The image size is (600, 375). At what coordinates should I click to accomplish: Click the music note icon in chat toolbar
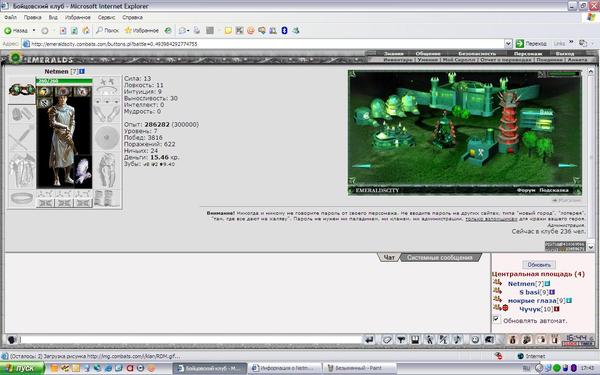(458, 340)
